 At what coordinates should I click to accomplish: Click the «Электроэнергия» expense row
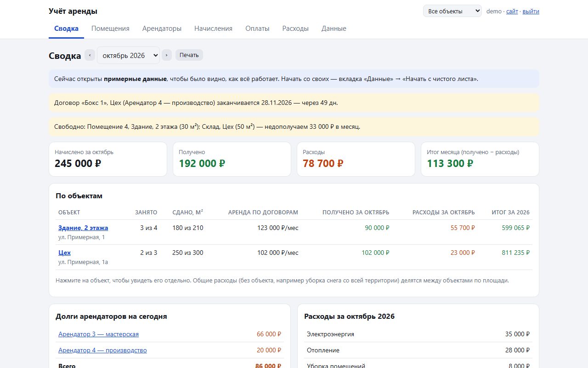(x=418, y=334)
